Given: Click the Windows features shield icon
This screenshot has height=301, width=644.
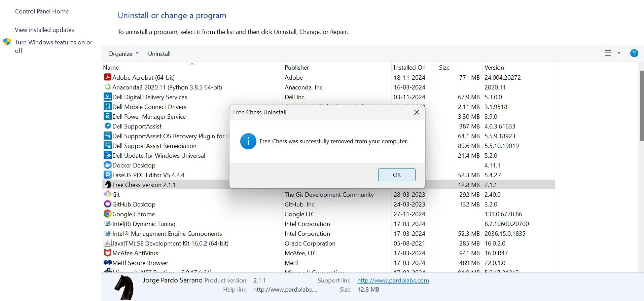Looking at the screenshot, I should (7, 42).
